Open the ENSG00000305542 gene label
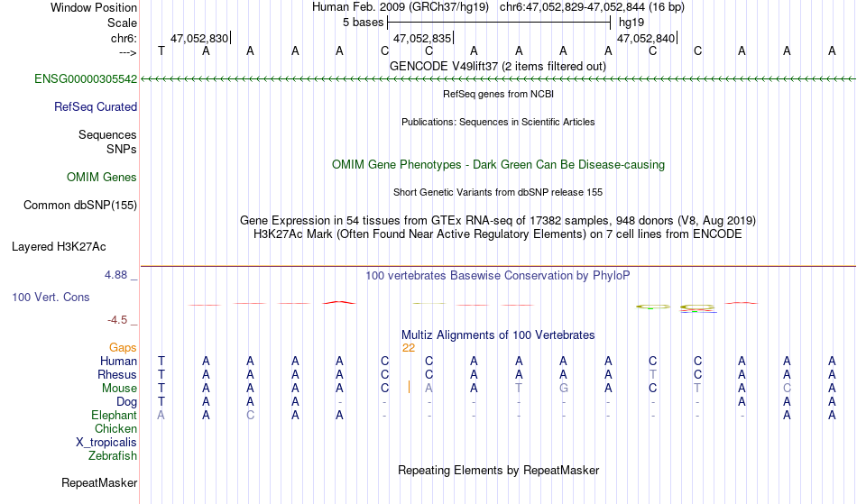 pyautogui.click(x=86, y=79)
